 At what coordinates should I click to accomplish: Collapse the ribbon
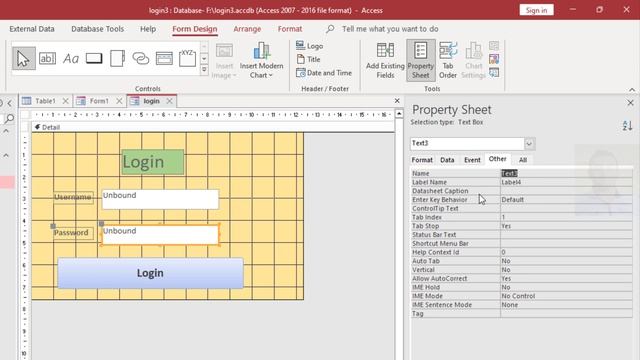coord(632,89)
